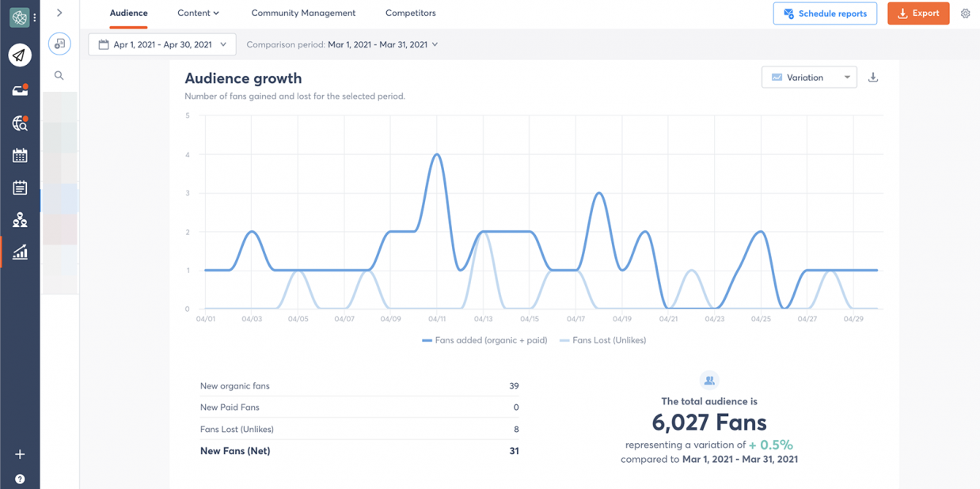This screenshot has width=980, height=489.
Task: Open the analytics chart icon in sidebar
Action: [x=20, y=252]
